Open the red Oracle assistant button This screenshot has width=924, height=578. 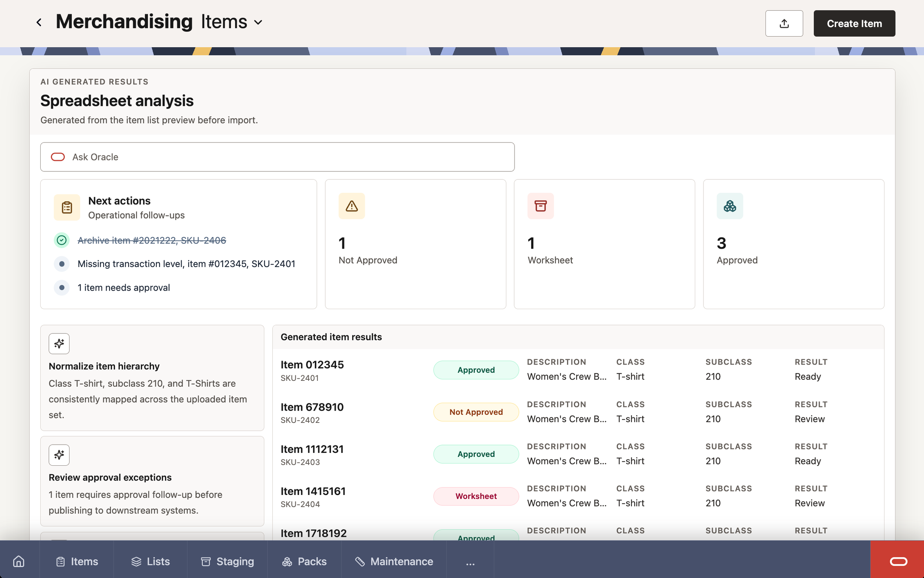click(898, 561)
